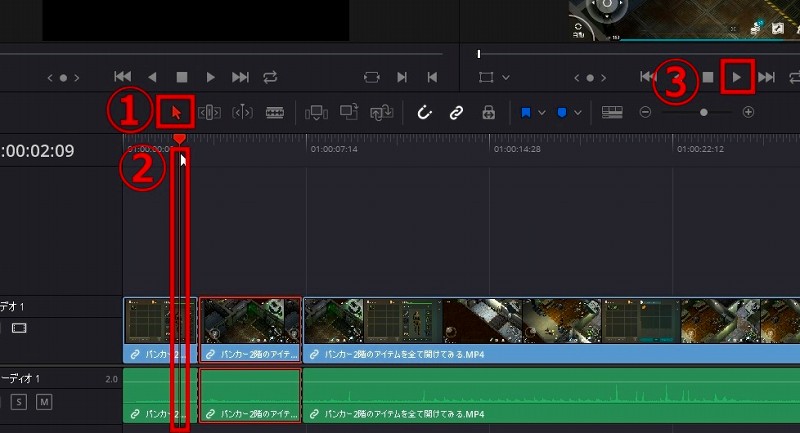Open the viewer transform overlay dropdown

pos(505,77)
